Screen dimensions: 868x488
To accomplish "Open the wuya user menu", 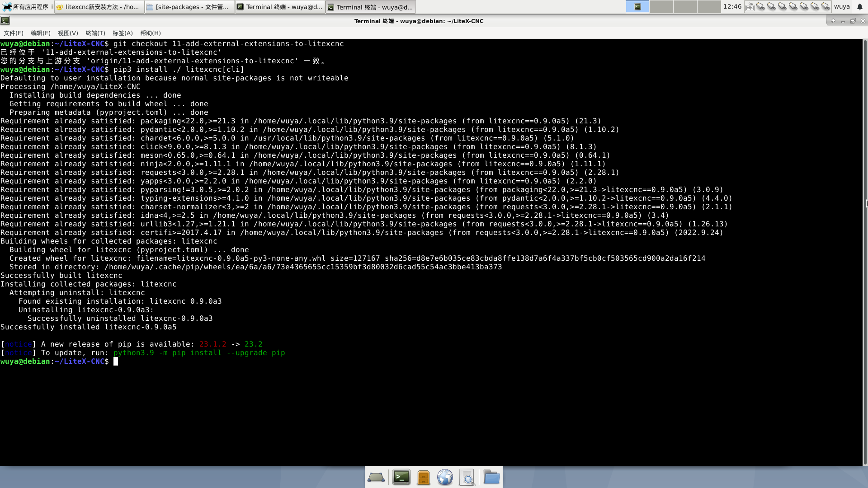I will coord(842,7).
